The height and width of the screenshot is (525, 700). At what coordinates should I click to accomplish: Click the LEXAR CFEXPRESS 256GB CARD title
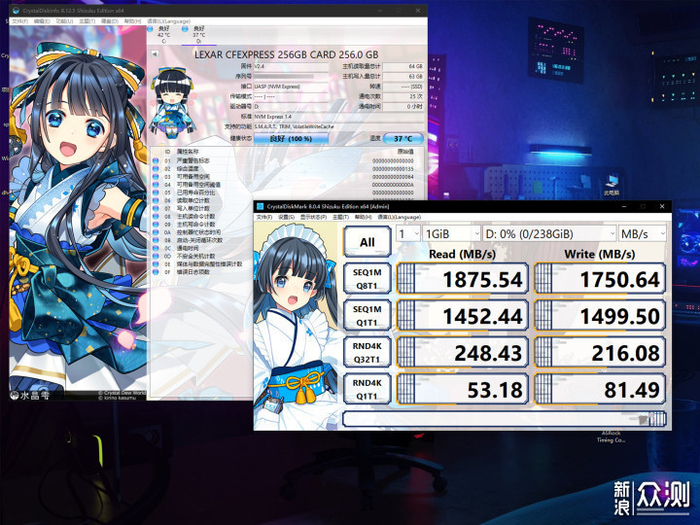[286, 54]
